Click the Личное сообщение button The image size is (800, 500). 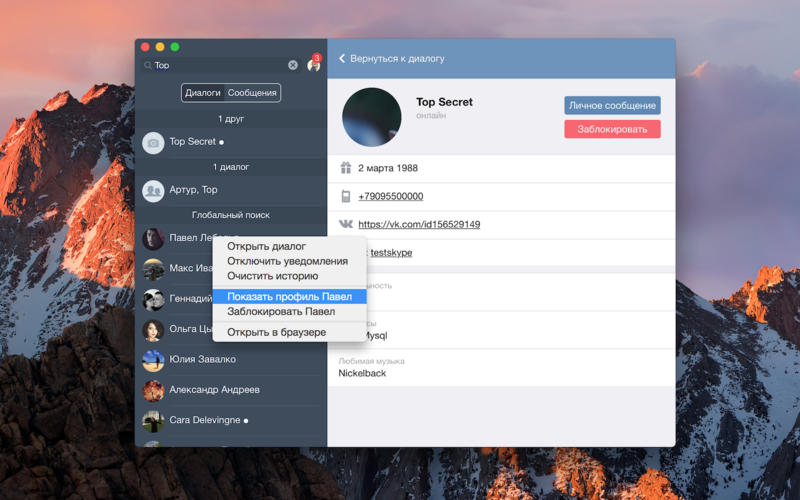click(x=612, y=105)
